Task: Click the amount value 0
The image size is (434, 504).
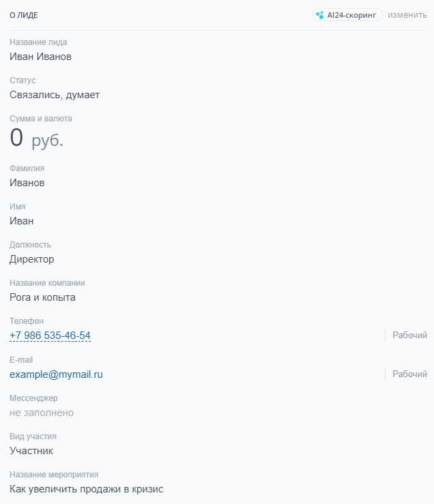Action: pyautogui.click(x=16, y=138)
